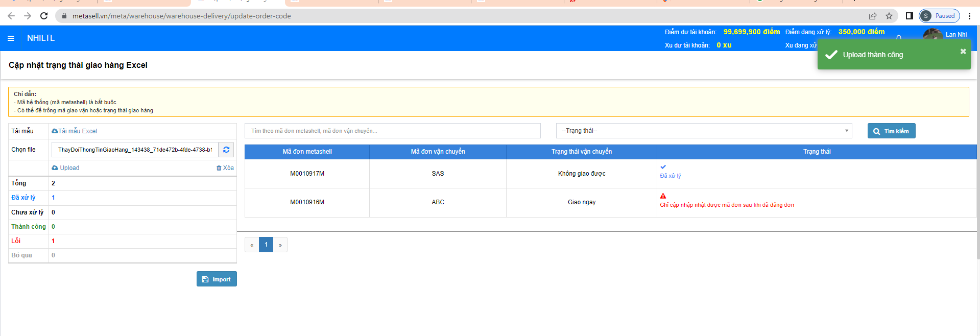980x336 pixels.
Task: Bookmark this page with star icon
Action: pyautogui.click(x=889, y=16)
